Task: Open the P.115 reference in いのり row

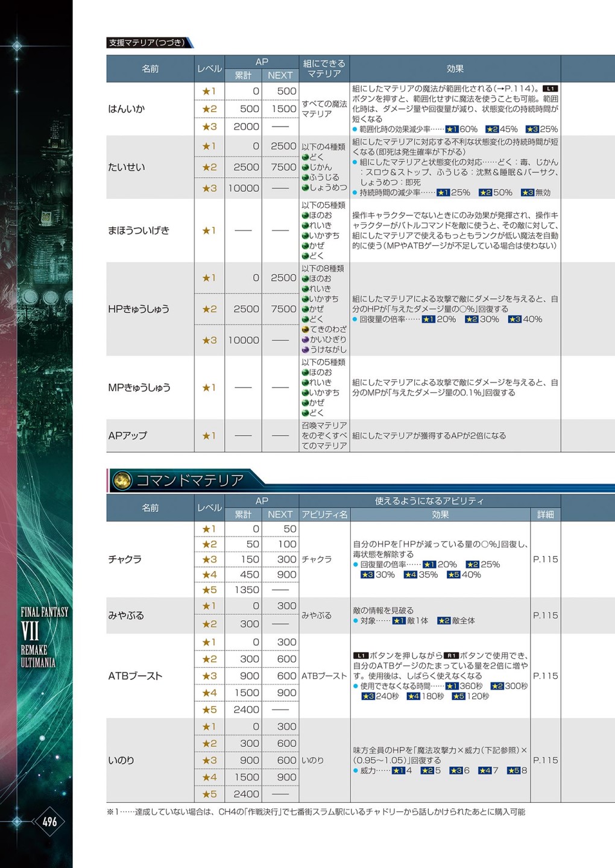Action: pyautogui.click(x=545, y=761)
